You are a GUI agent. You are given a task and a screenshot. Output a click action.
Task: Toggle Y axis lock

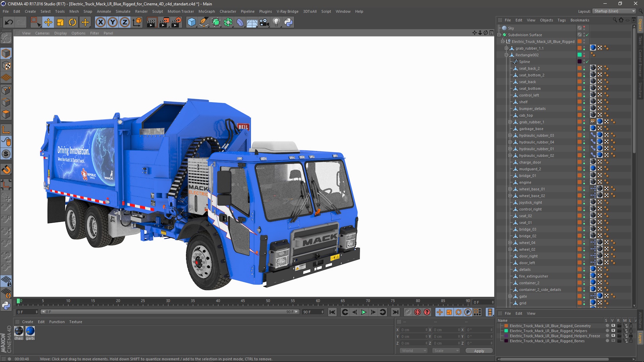point(113,22)
